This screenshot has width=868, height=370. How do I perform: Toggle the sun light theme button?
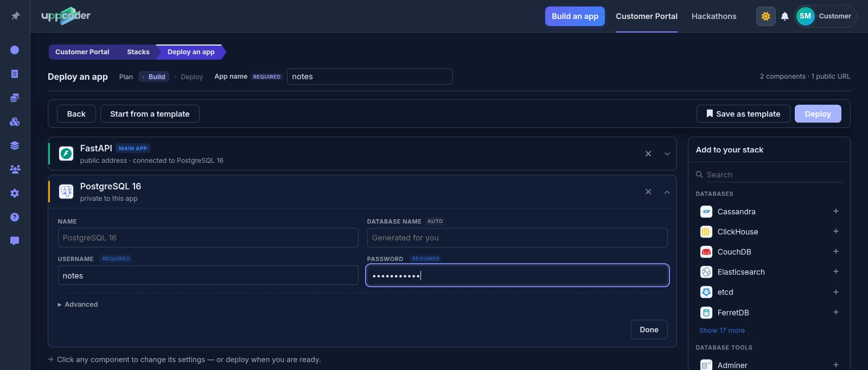[x=765, y=16]
